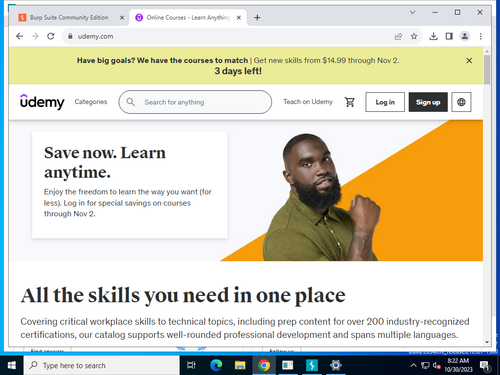Open a new tab with the plus button
Screen dimensions: 500x375
click(x=257, y=18)
